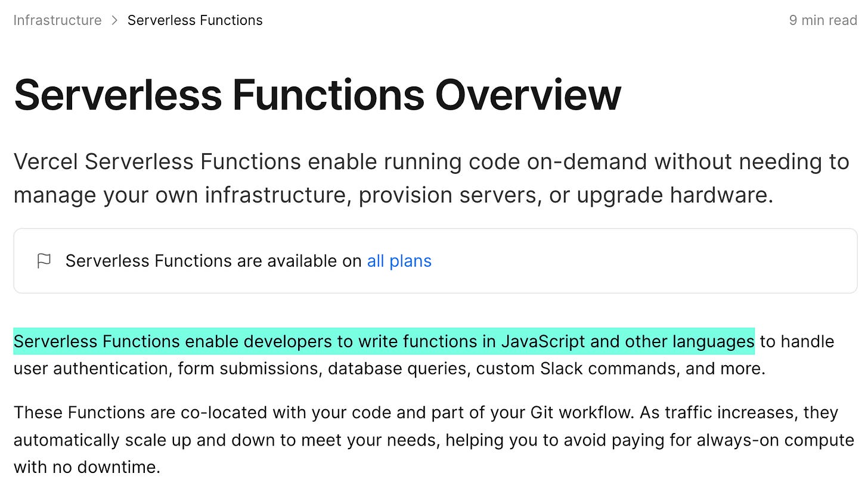Click the line beginning 'user authentication, form submissions'

pos(389,369)
